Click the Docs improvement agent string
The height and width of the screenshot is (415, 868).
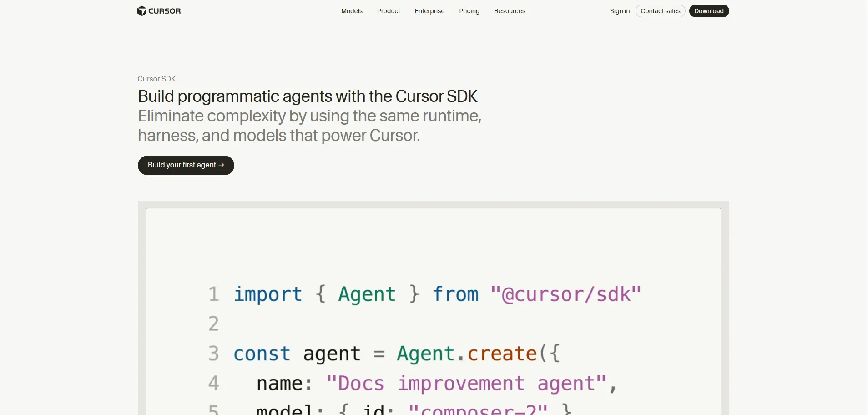point(467,384)
